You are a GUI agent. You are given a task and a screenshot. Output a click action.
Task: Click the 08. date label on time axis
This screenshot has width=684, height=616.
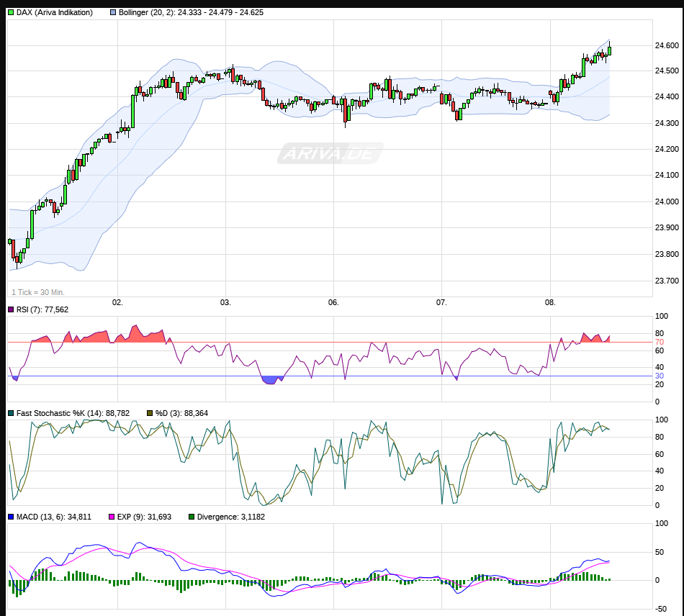[550, 303]
